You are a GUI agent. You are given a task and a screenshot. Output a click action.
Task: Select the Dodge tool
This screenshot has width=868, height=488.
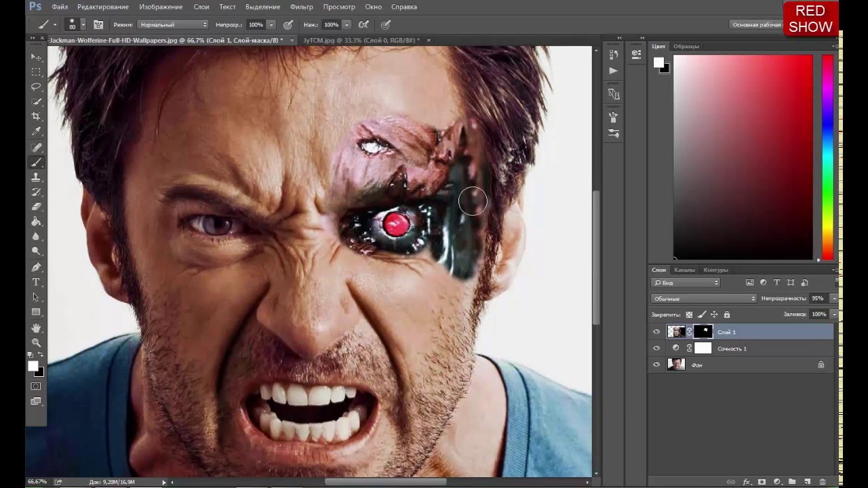pyautogui.click(x=36, y=251)
